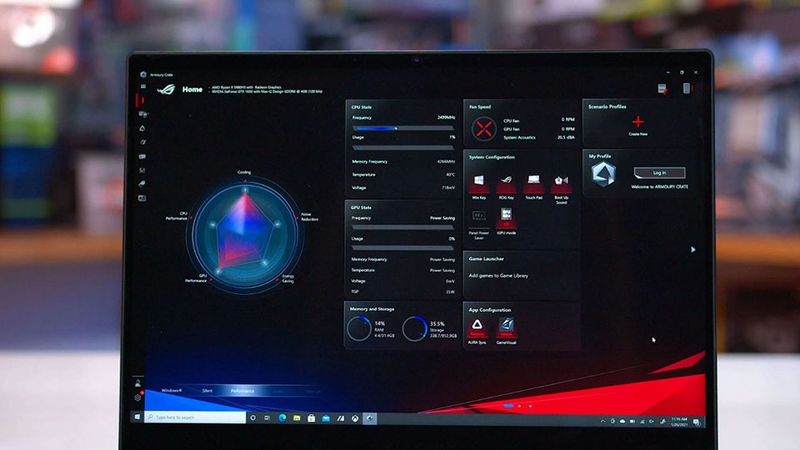The height and width of the screenshot is (450, 800).
Task: Toggle the Touch Pad setting
Action: (x=534, y=185)
